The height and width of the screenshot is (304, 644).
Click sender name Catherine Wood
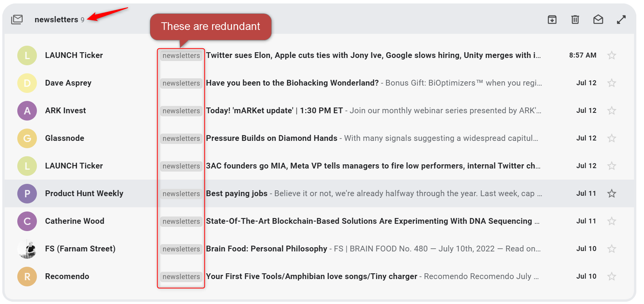pos(75,221)
